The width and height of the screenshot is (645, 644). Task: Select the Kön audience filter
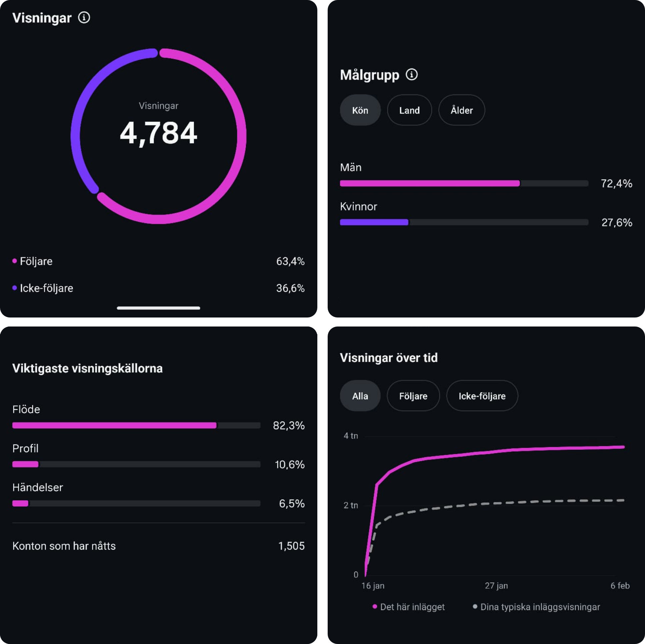pyautogui.click(x=360, y=110)
